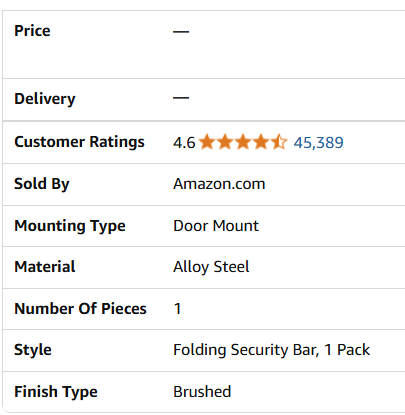Viewport: 405px width, 415px height.
Task: Click the Finish Type label
Action: [x=56, y=392]
